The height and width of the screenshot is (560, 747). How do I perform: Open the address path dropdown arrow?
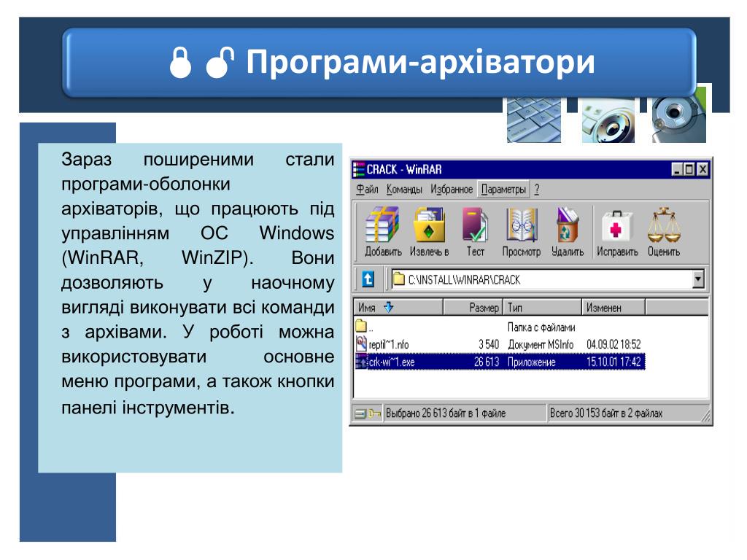[x=698, y=279]
